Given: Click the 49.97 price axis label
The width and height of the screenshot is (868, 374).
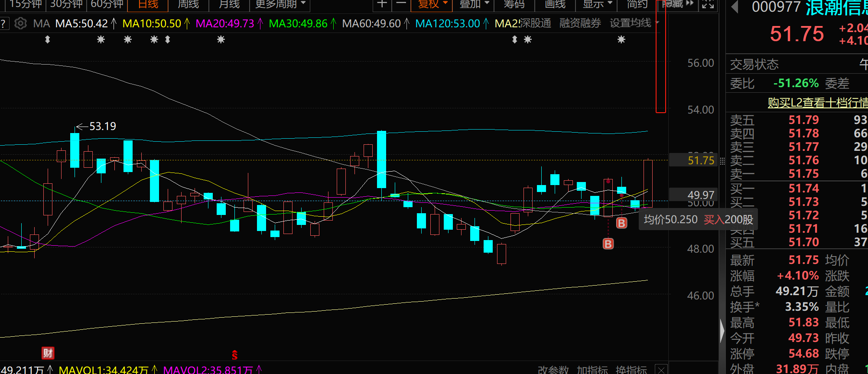Looking at the screenshot, I should (694, 195).
